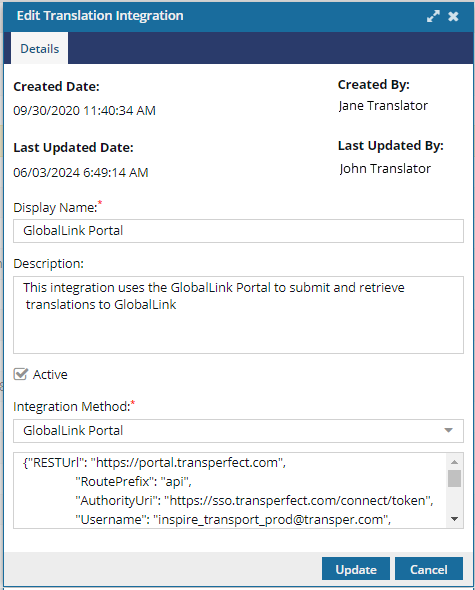Click the Display Name input field
475x590 pixels.
(238, 231)
